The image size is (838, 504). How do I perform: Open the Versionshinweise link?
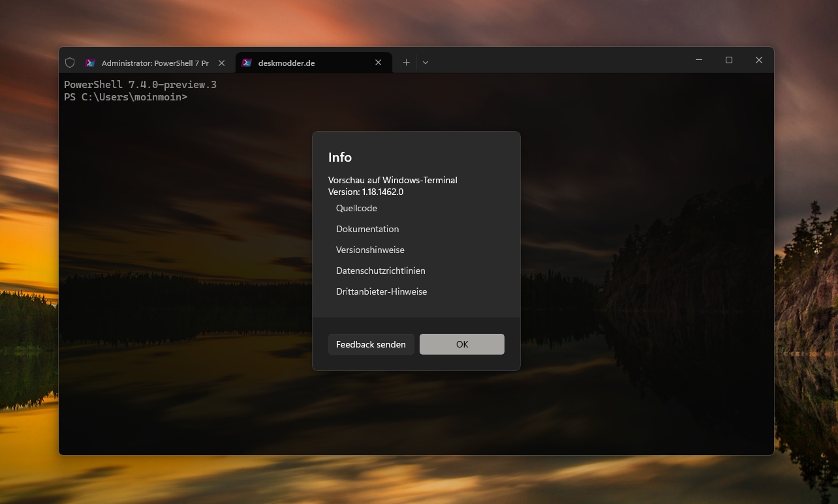click(x=370, y=250)
